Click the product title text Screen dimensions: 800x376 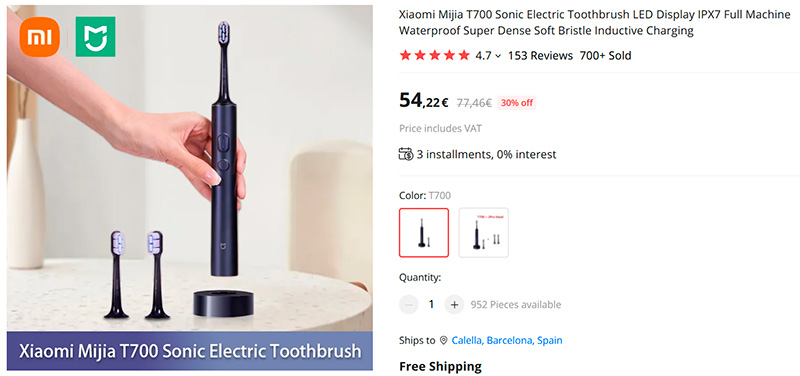[x=594, y=22]
